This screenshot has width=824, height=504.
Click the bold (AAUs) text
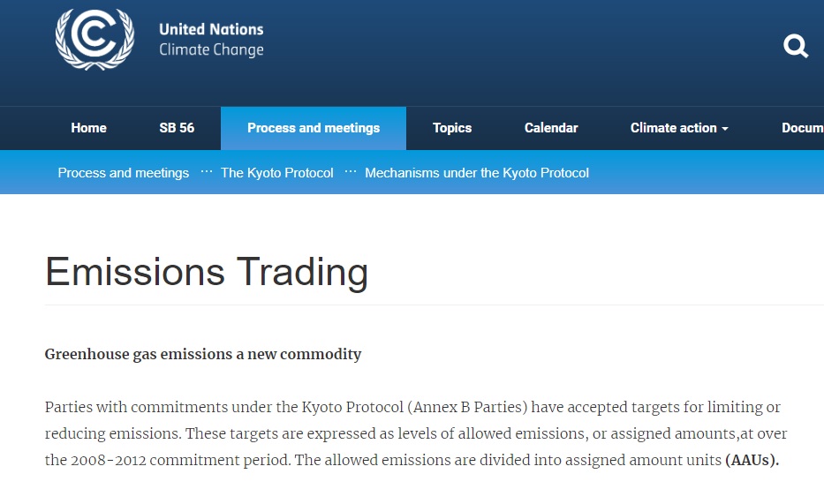tap(752, 460)
